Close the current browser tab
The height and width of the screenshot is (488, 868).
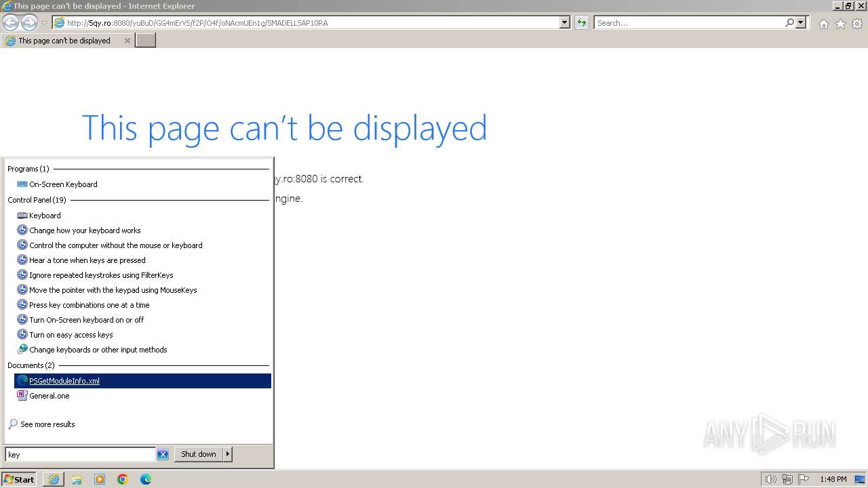[x=127, y=41]
